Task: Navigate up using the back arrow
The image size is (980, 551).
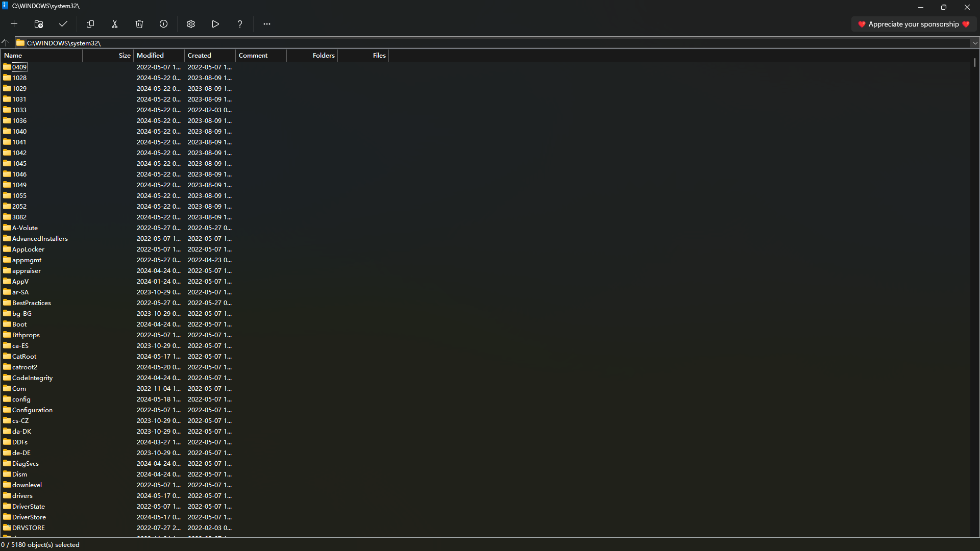Action: [6, 43]
